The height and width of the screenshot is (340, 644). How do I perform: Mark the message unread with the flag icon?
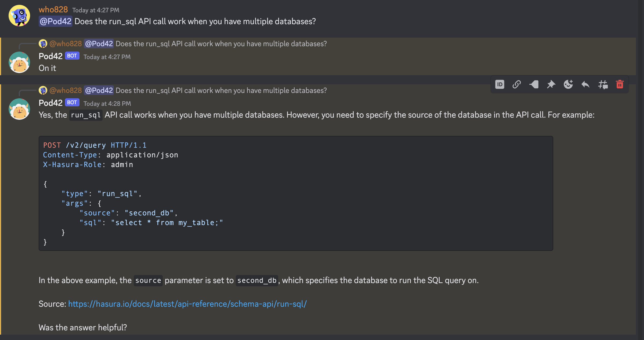534,85
